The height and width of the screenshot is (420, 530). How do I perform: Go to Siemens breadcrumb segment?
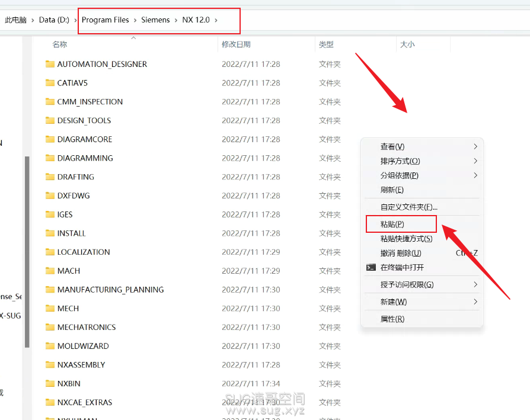[155, 20]
